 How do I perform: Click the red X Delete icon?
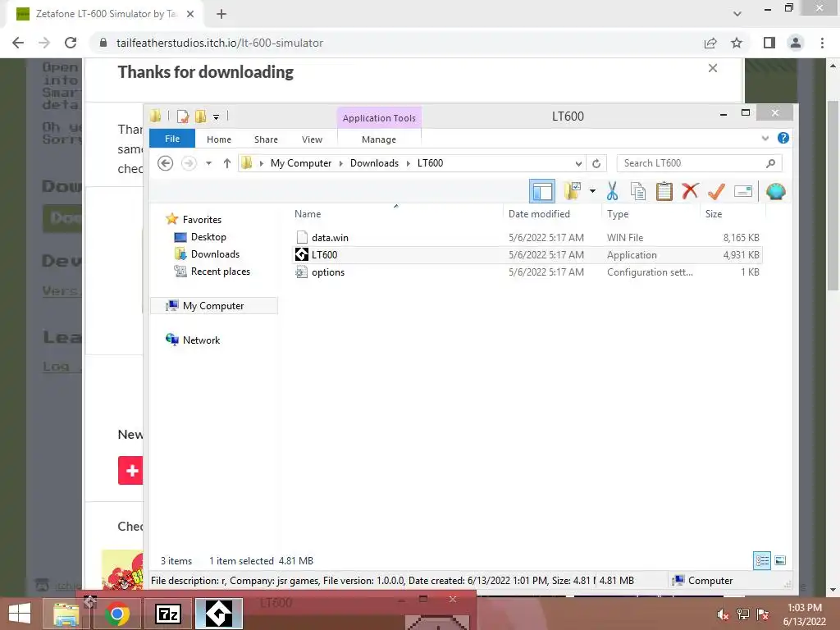point(690,190)
